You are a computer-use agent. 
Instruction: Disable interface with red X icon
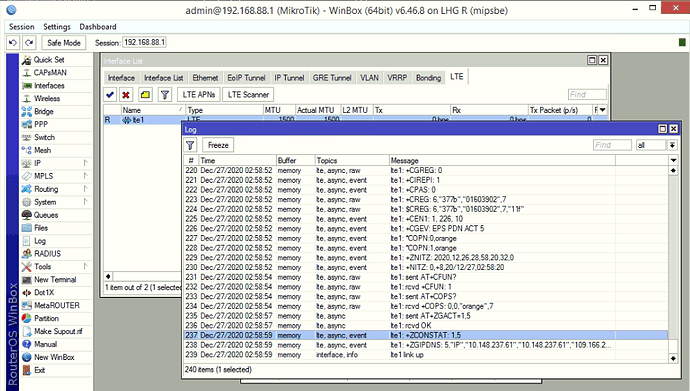pos(126,95)
